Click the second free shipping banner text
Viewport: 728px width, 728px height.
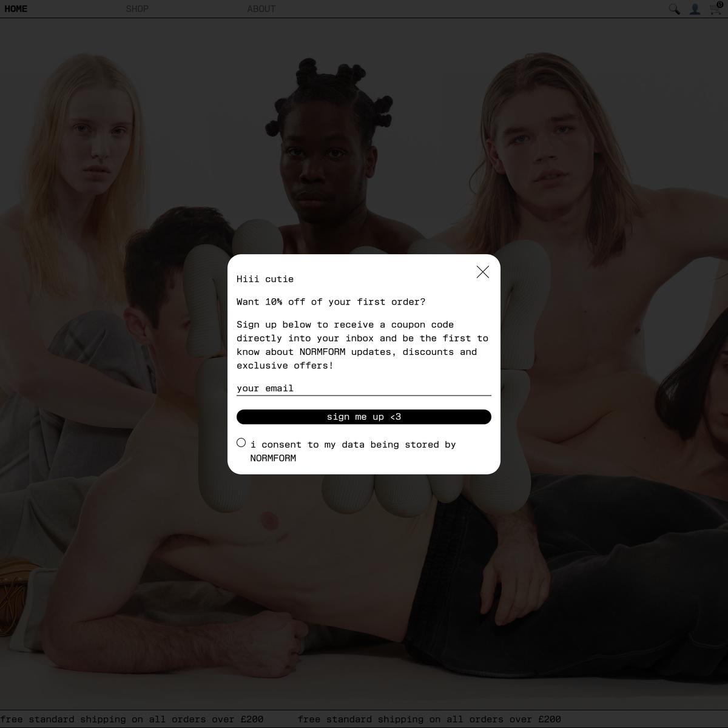pyautogui.click(x=430, y=719)
